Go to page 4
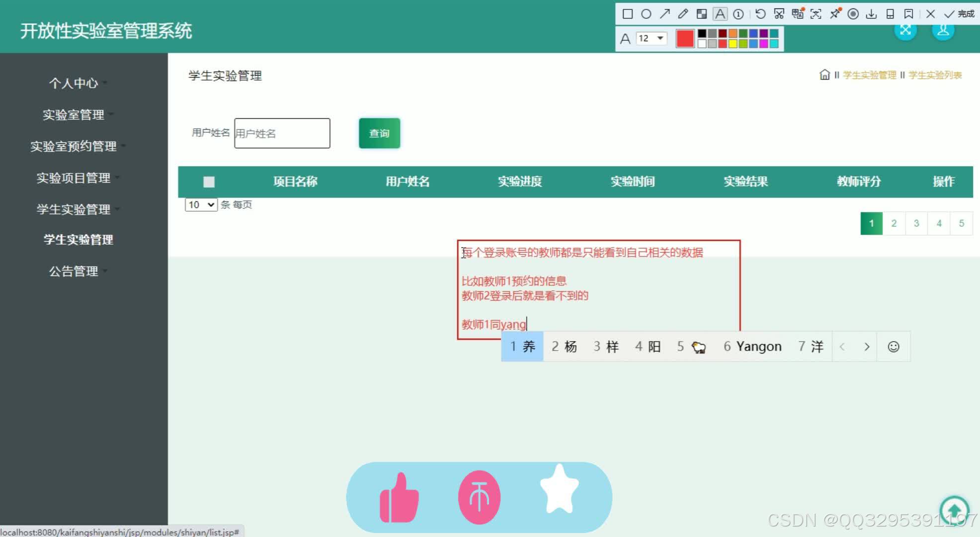This screenshot has height=537, width=980. pyautogui.click(x=939, y=223)
